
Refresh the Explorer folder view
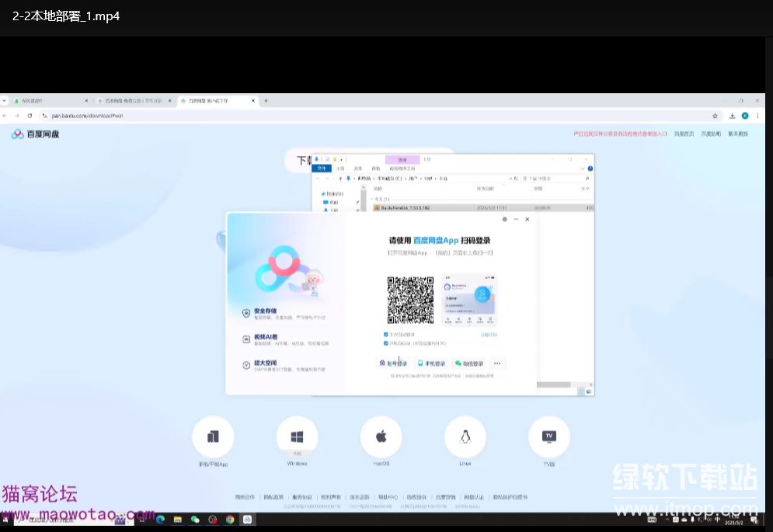pos(516,179)
